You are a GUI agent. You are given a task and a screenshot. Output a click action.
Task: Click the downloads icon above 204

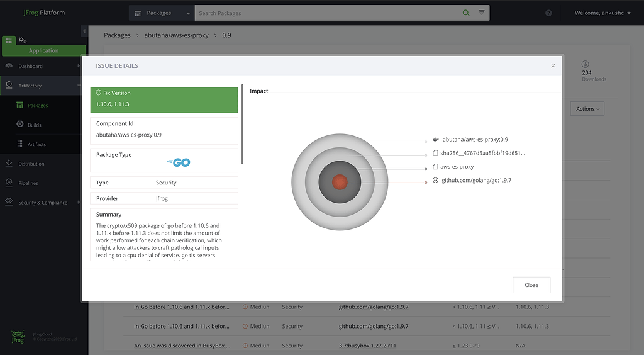[586, 64]
